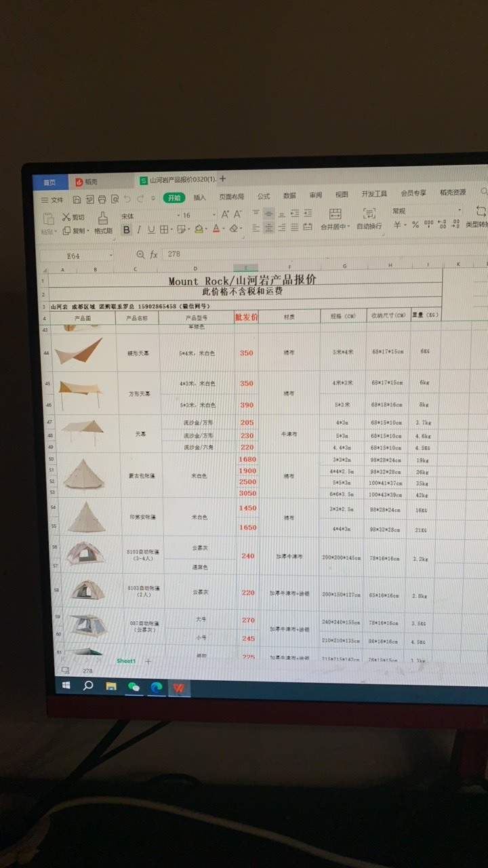Click the WPS icon in Windows taskbar
Screen dimensions: 488x868
tap(178, 688)
